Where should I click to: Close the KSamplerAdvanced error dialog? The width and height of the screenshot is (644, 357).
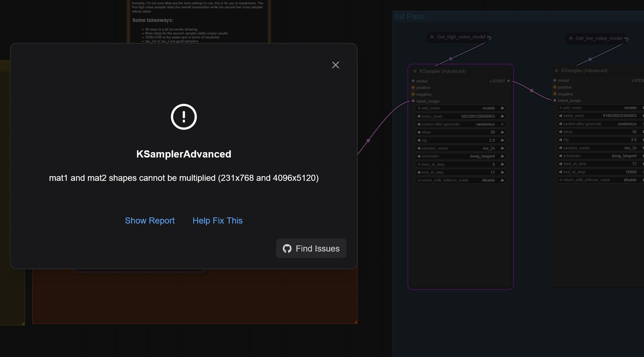click(336, 65)
